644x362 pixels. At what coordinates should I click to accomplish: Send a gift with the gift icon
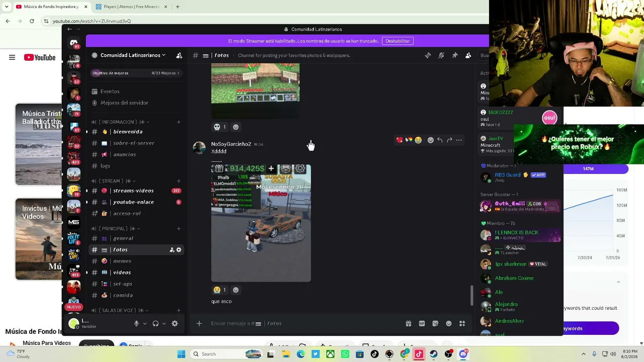tap(409, 324)
